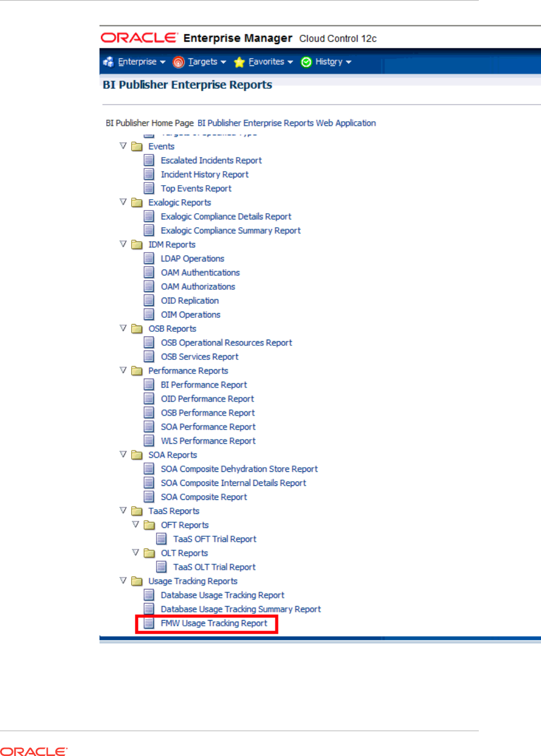Click the IDM Reports folder icon
541x756 pixels.
(137, 244)
